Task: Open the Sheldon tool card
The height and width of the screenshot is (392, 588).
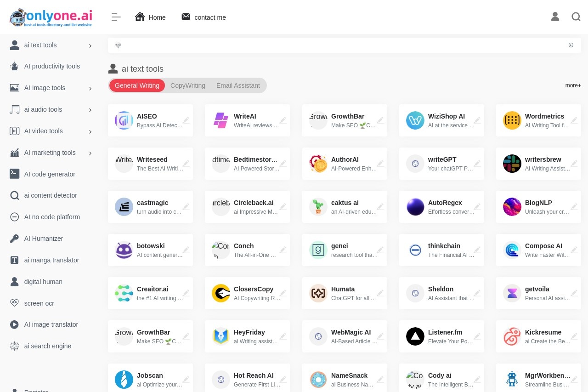Action: tap(441, 293)
